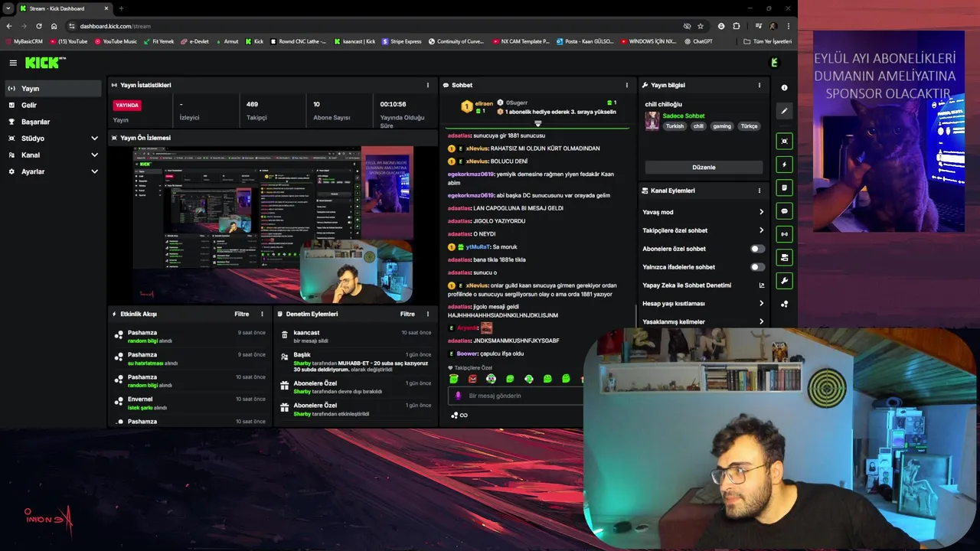Select the red angry emote
Screen dimensions: 980x551
[472, 379]
